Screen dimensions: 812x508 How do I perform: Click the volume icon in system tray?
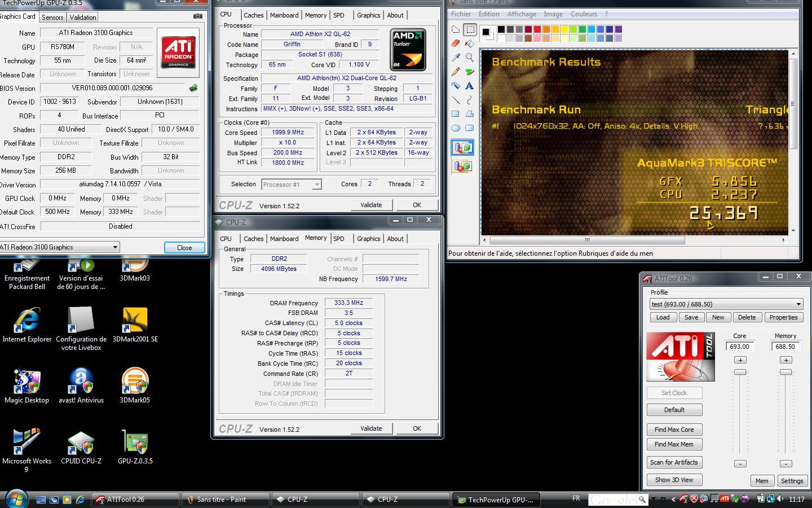pyautogui.click(x=780, y=499)
